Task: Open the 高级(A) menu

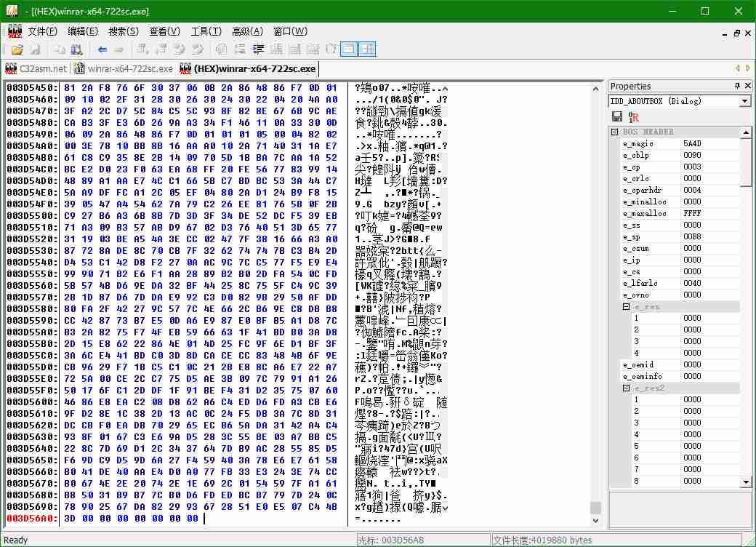Action: tap(247, 32)
